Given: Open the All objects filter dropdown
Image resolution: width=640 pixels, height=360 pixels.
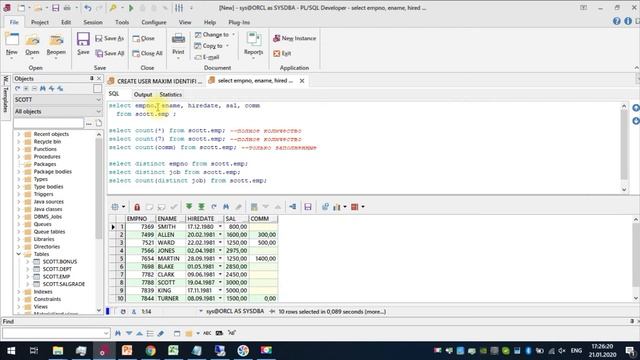Looking at the screenshot, I should 98,111.
